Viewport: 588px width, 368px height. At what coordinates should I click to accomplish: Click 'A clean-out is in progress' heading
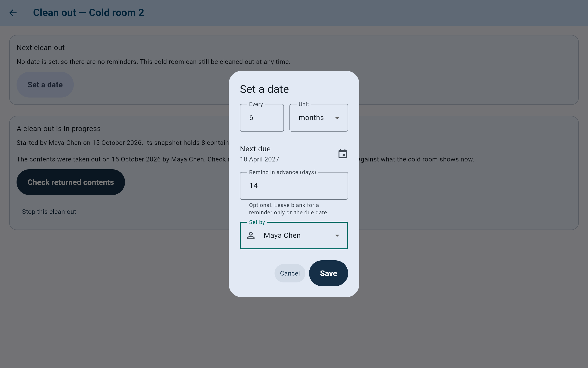click(59, 129)
